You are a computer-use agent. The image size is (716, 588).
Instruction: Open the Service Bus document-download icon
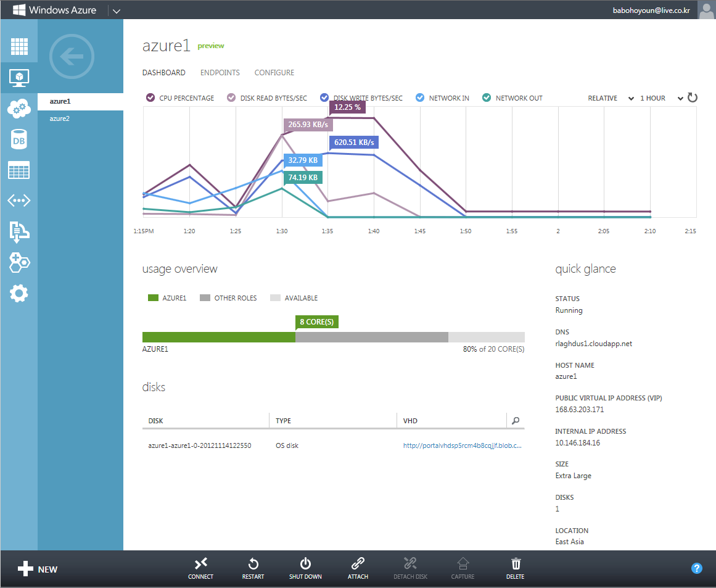tap(19, 231)
